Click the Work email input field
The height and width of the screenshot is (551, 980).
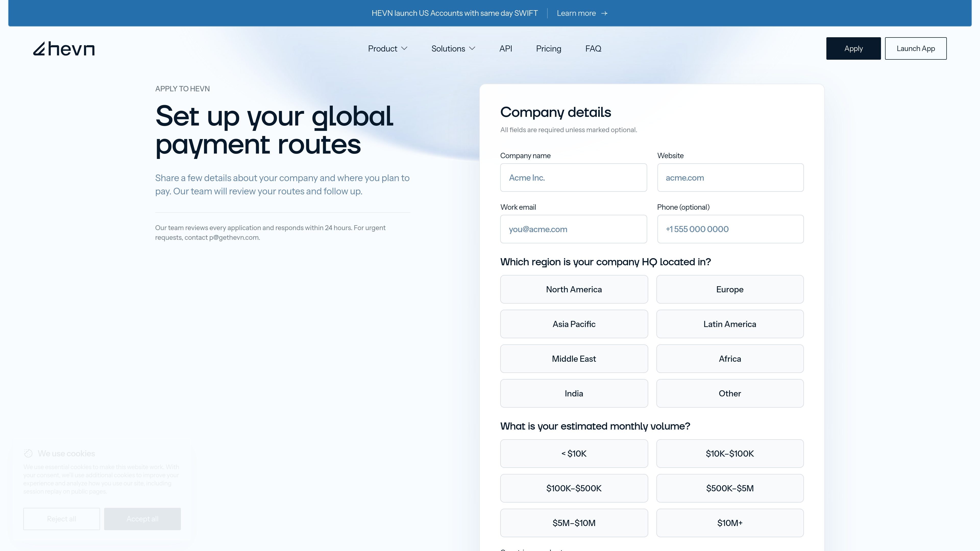(x=573, y=229)
